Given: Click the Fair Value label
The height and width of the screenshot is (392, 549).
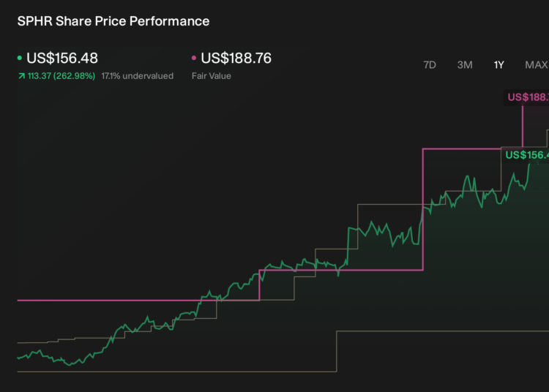Looking at the screenshot, I should click(x=211, y=76).
